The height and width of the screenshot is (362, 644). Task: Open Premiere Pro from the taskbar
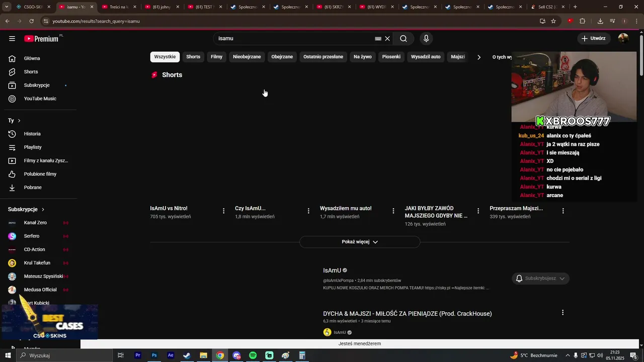[x=138, y=355]
